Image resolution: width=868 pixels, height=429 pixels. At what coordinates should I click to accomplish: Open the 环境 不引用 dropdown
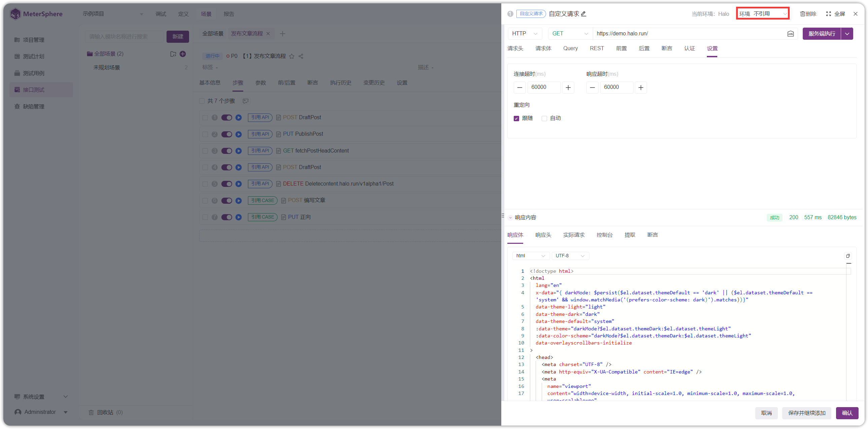[763, 14]
